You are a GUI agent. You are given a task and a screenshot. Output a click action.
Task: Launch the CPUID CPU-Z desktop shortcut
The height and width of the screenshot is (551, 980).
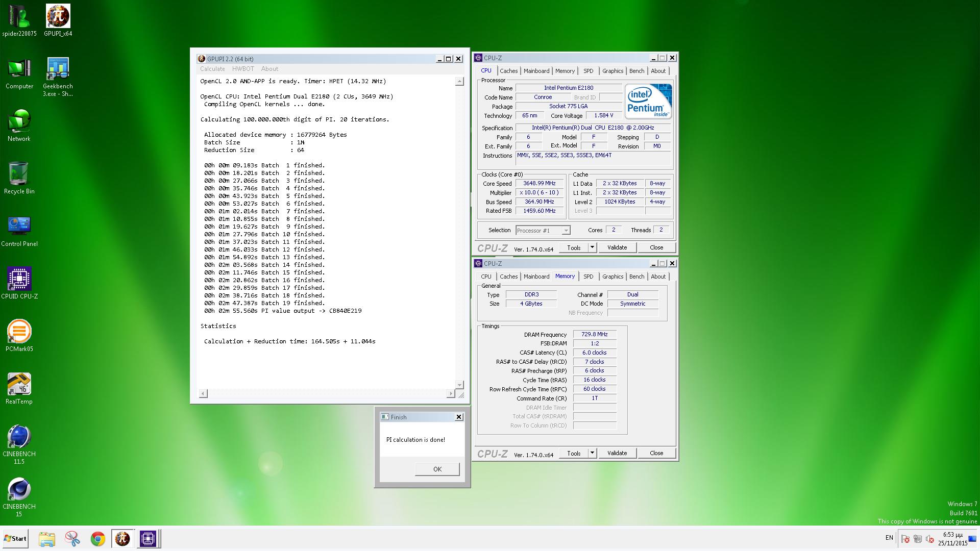[x=19, y=283]
